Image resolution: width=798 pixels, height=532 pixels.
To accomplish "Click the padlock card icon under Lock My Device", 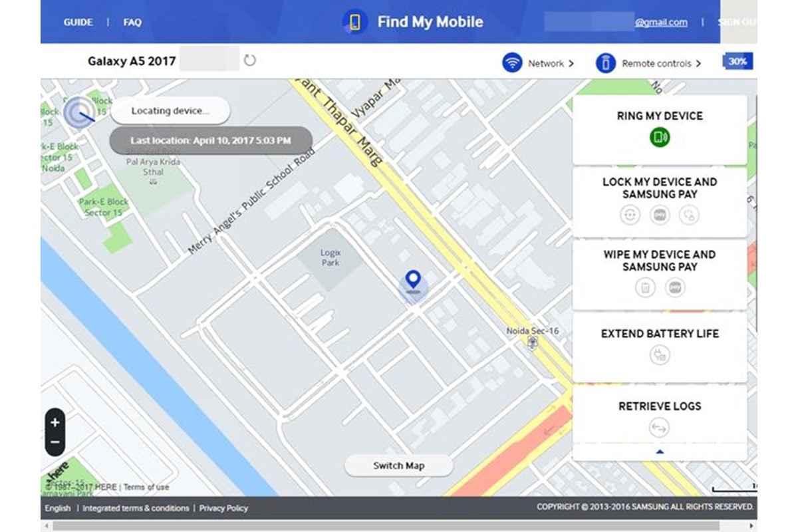I will click(689, 215).
